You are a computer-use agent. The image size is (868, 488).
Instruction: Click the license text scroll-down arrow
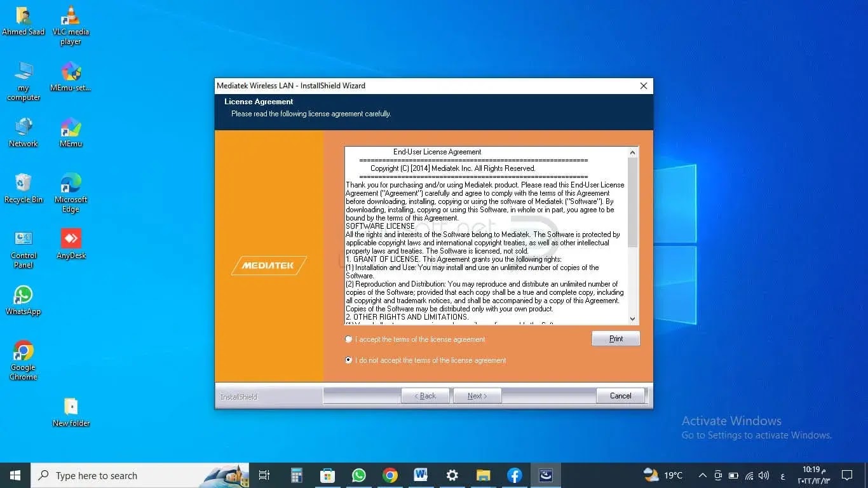(632, 319)
